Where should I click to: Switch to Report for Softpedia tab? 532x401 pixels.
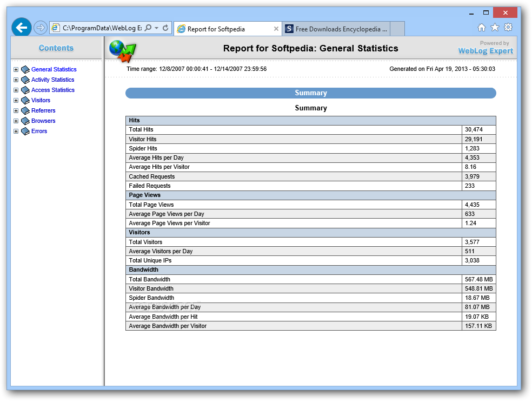pyautogui.click(x=227, y=29)
